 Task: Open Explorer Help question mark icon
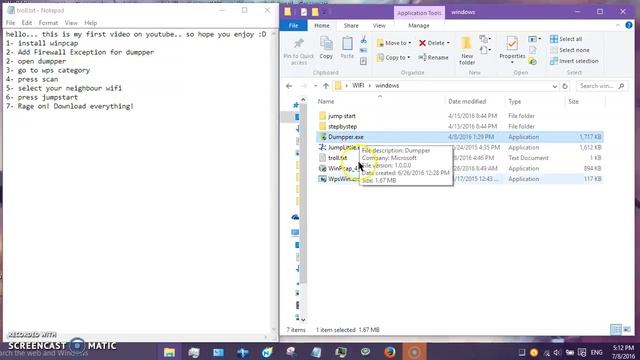tap(629, 25)
